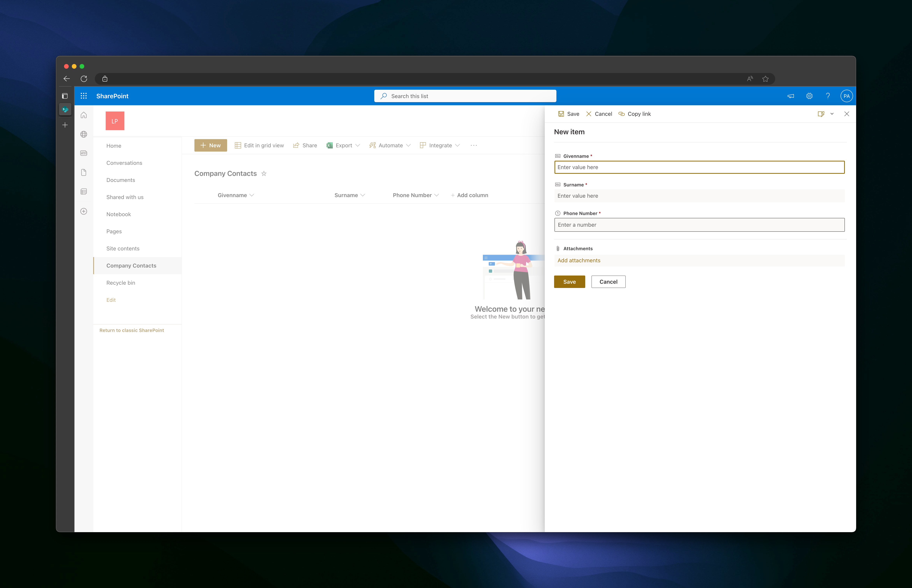912x588 pixels.
Task: Click Cancel in the panel top toolbar
Action: point(599,114)
